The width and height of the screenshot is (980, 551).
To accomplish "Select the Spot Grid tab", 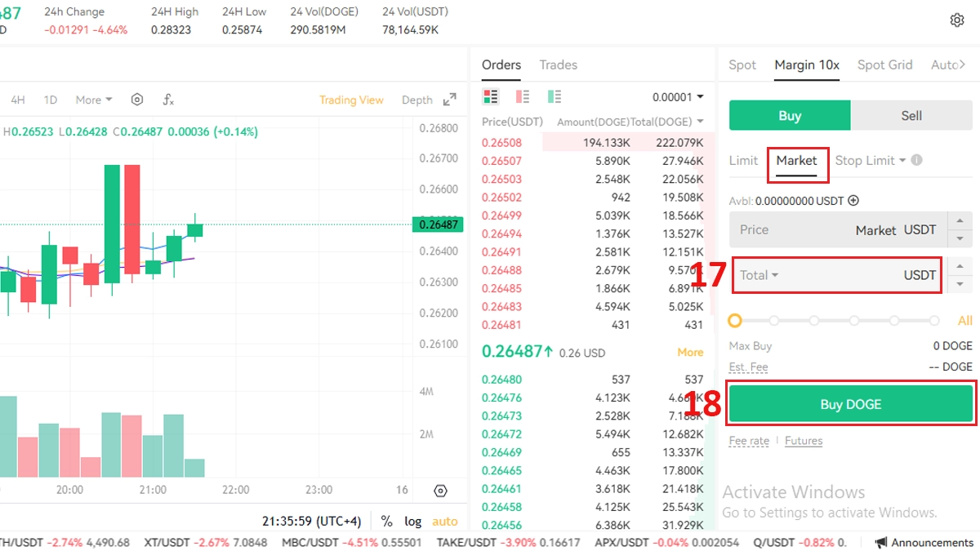I will pyautogui.click(x=884, y=64).
